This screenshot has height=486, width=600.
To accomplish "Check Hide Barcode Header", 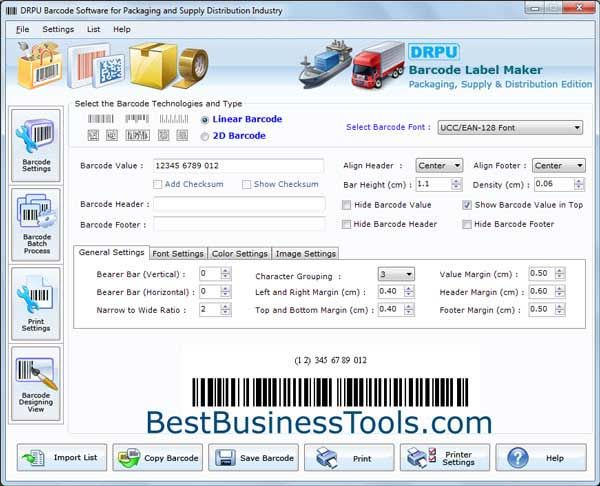I will pos(346,224).
